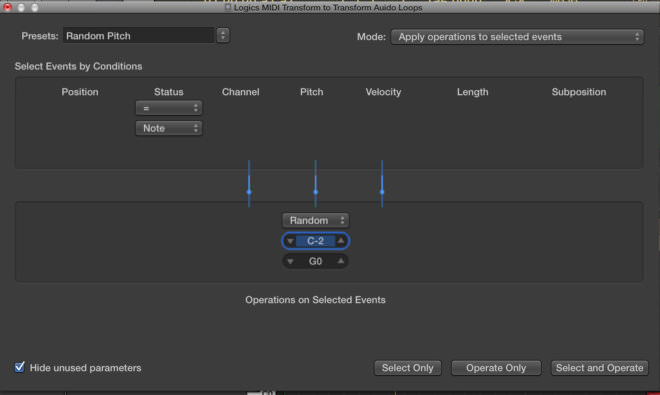This screenshot has height=395, width=660.
Task: Increase the G0 pitch value with up arrow
Action: [x=341, y=261]
